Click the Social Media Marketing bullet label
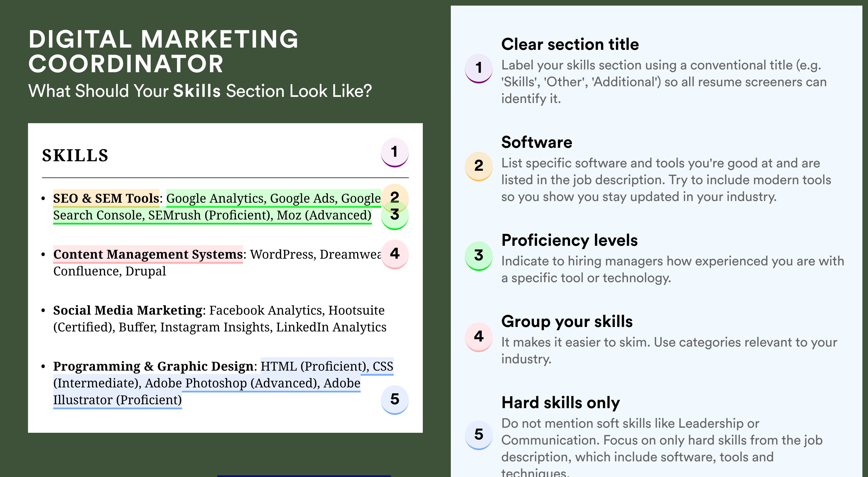 [x=128, y=310]
